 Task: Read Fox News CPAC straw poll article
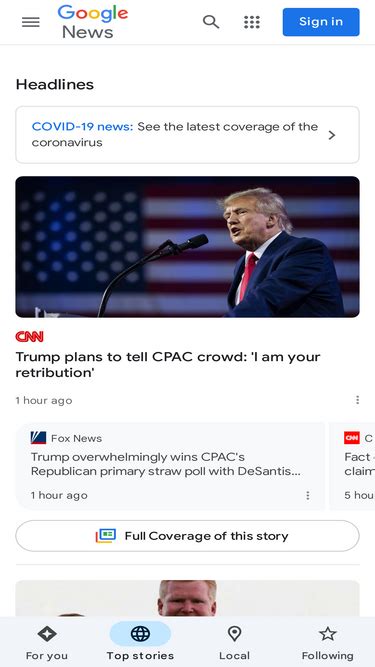pos(166,464)
